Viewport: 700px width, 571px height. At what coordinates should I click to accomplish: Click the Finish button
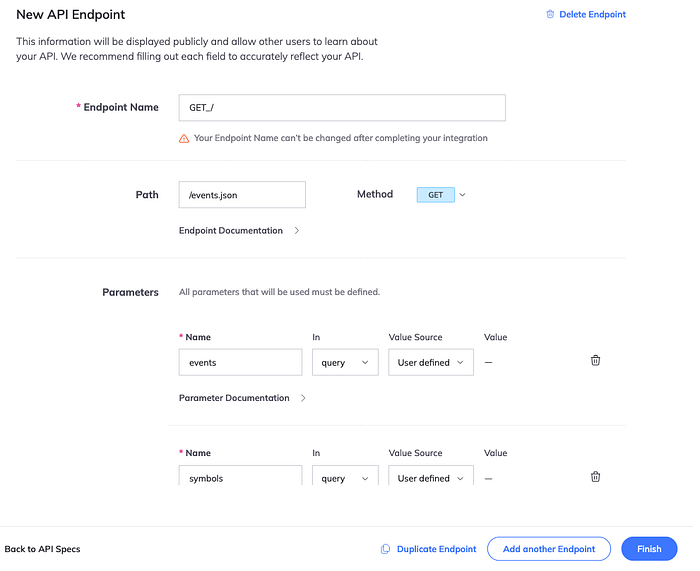(x=649, y=549)
